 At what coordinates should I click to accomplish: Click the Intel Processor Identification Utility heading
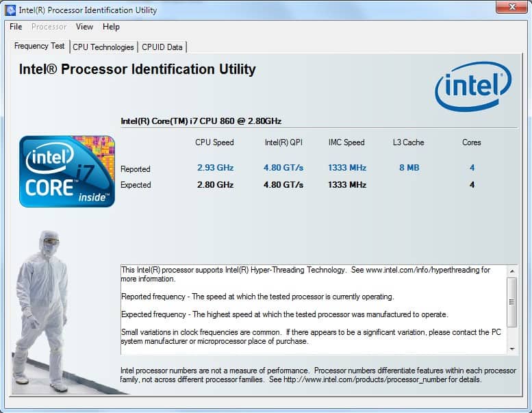137,69
